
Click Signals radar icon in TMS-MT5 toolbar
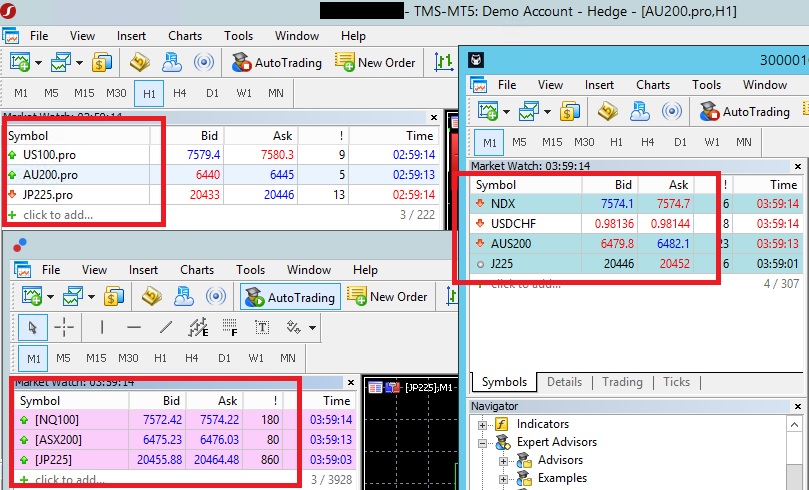tap(204, 62)
